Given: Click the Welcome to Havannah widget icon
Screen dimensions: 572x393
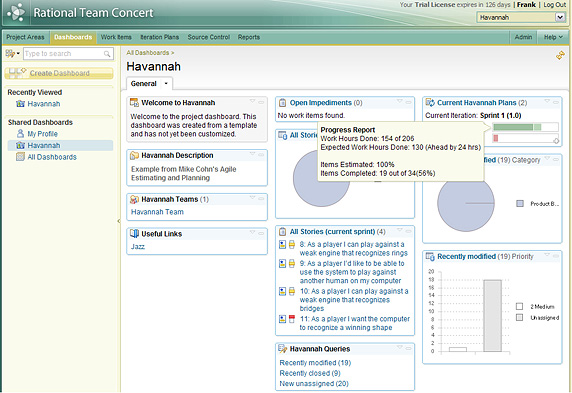Looking at the screenshot, I should coord(134,103).
